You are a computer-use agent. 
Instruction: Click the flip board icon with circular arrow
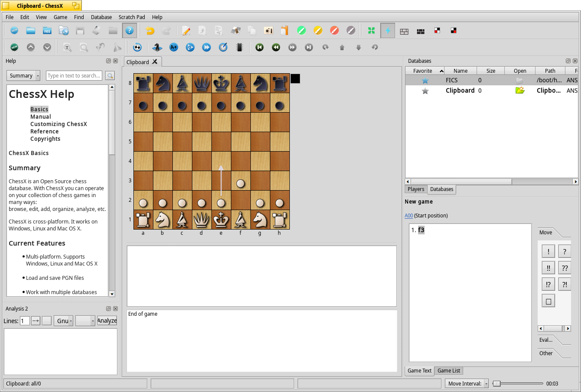pos(137,47)
